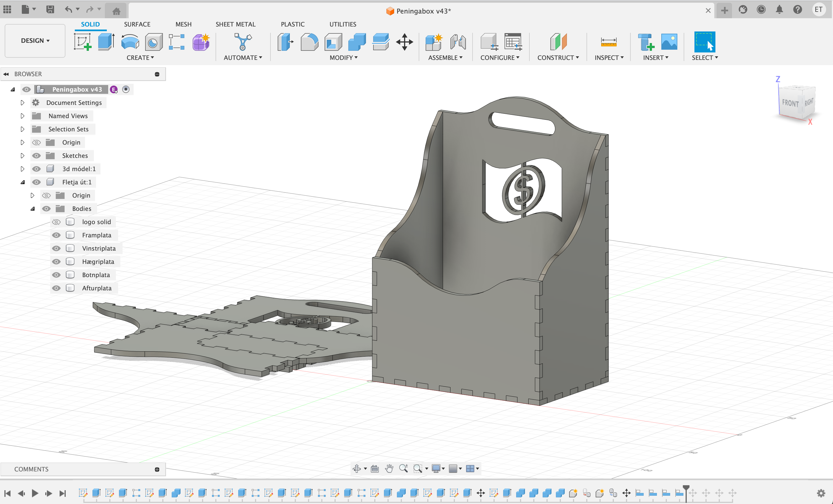Switch to the UTILITIES tab

click(x=343, y=24)
